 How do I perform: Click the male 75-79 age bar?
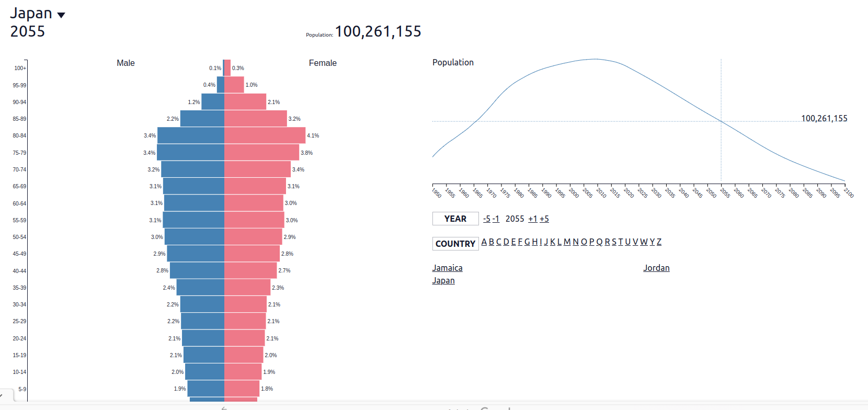coord(190,153)
